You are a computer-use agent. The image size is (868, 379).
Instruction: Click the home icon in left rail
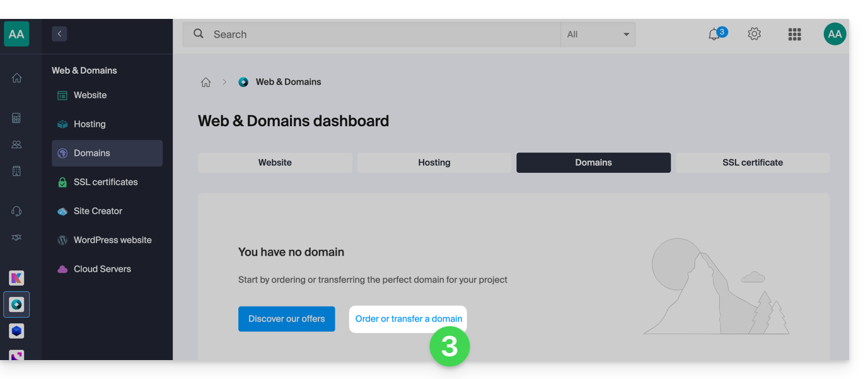point(17,78)
